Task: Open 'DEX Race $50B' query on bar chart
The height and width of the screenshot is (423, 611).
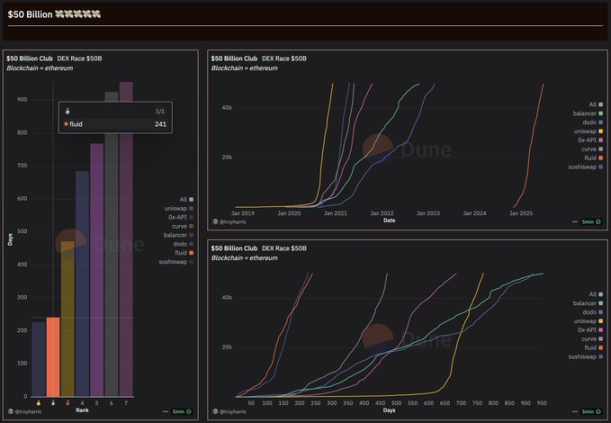Action: 79,58
